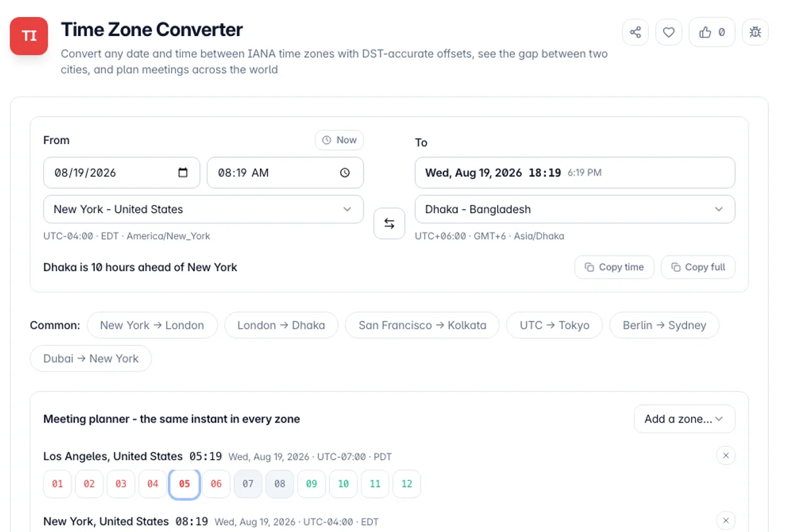The image size is (786, 532).
Task: Open the share icon button
Action: (635, 32)
